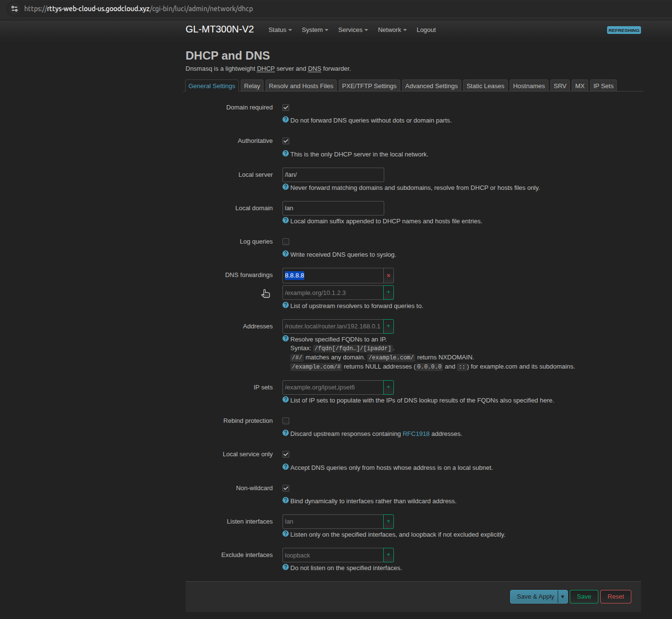This screenshot has width=672, height=619.
Task: Click help icon under Domain required
Action: [x=285, y=120]
